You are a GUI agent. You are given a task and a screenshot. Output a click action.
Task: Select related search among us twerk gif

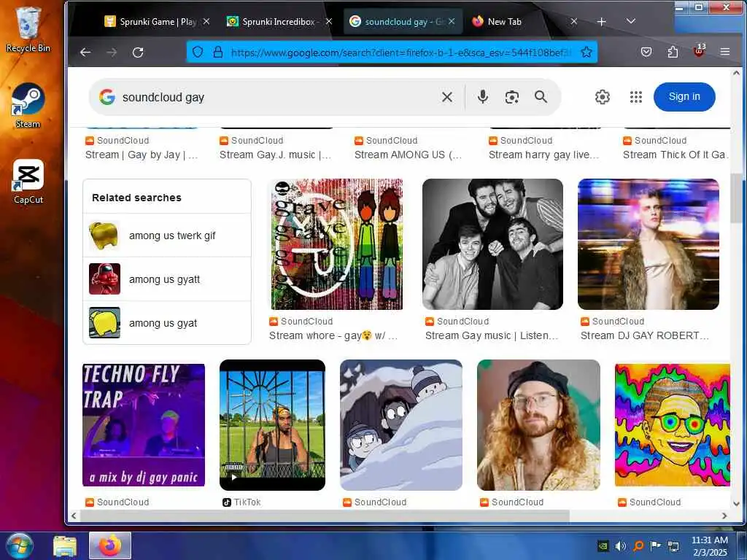click(167, 236)
